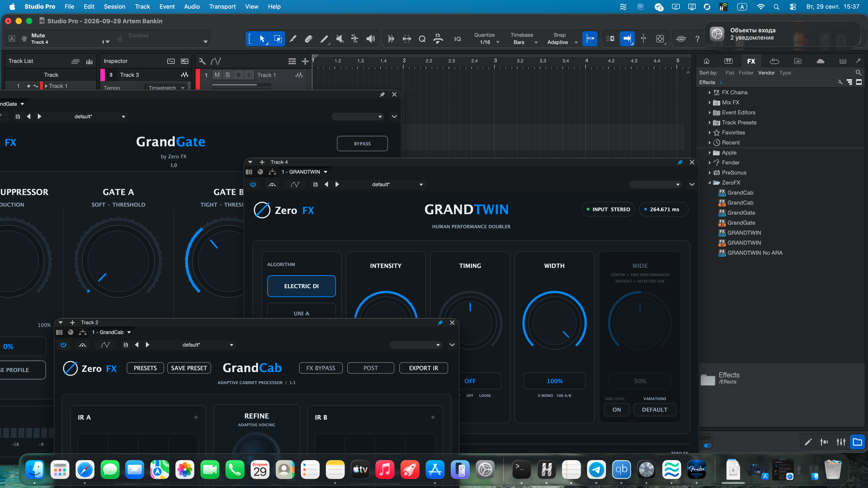Expand the PreSonus vendor folder
Screen dimensions: 868x488
click(x=710, y=173)
